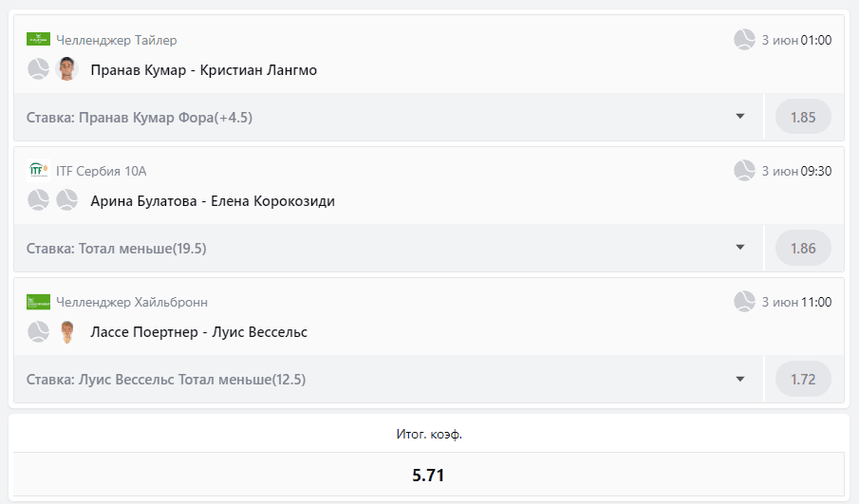Click the ITF Сербия 10А tournament logo
This screenshot has width=859, height=504.
38,171
